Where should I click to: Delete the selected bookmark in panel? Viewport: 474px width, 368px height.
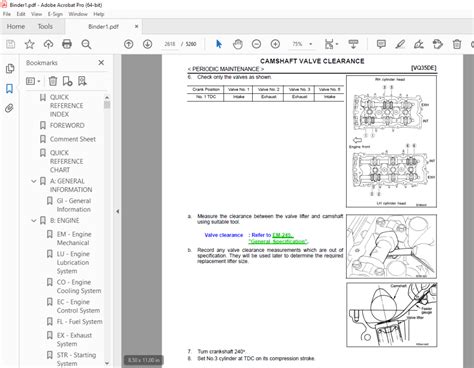click(53, 81)
